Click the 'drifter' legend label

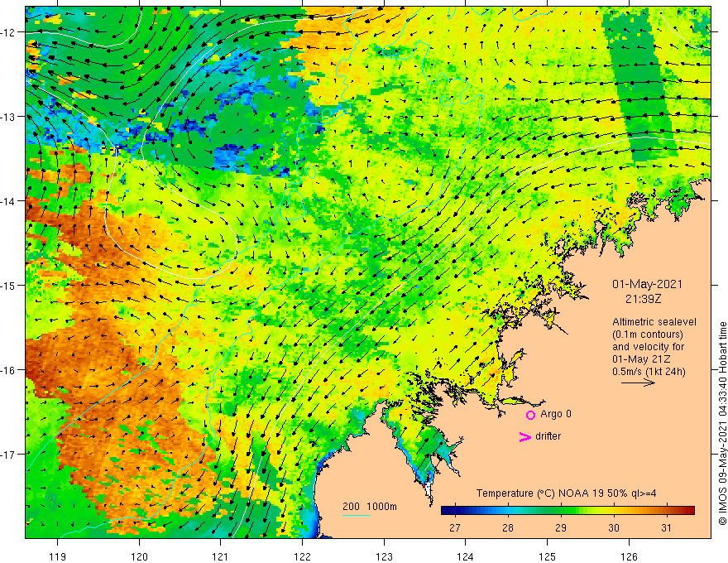[548, 436]
